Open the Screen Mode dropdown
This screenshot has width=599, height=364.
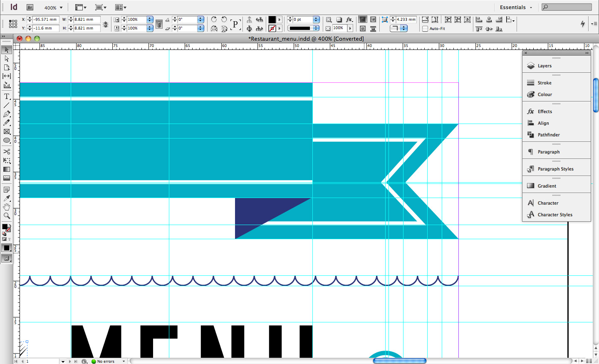click(101, 7)
